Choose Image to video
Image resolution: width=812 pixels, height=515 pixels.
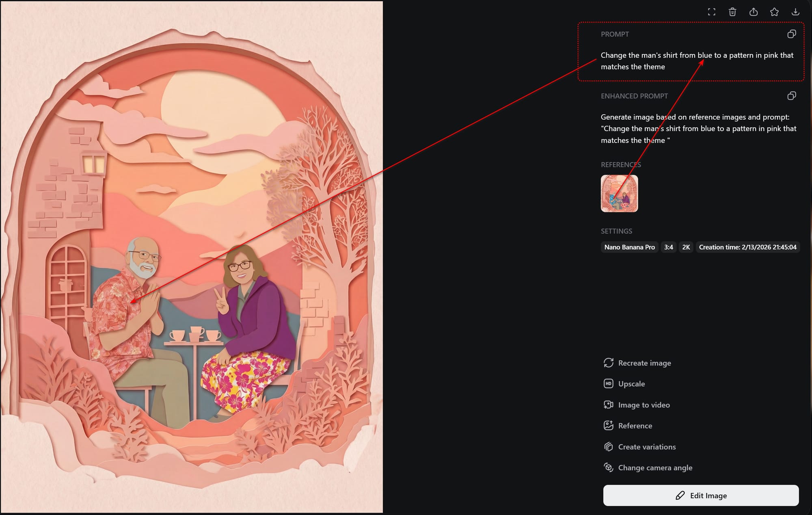(x=644, y=405)
